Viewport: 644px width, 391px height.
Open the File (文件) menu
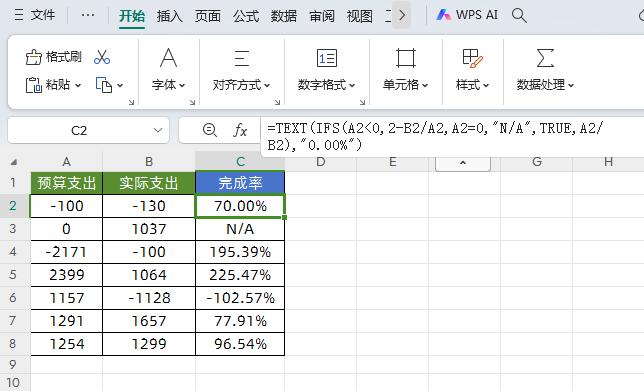tap(34, 15)
